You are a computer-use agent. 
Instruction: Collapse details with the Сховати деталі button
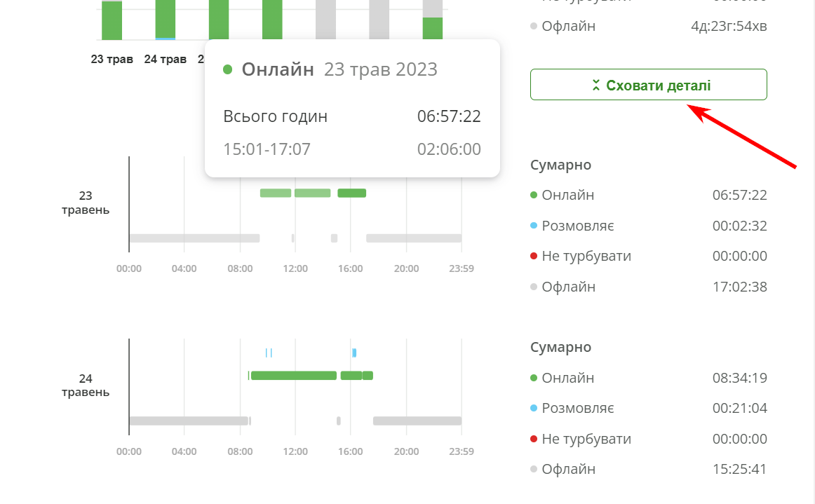pos(648,84)
